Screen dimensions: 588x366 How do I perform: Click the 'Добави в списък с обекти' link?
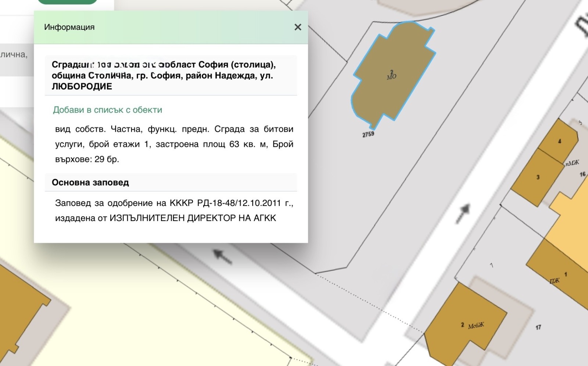[107, 110]
